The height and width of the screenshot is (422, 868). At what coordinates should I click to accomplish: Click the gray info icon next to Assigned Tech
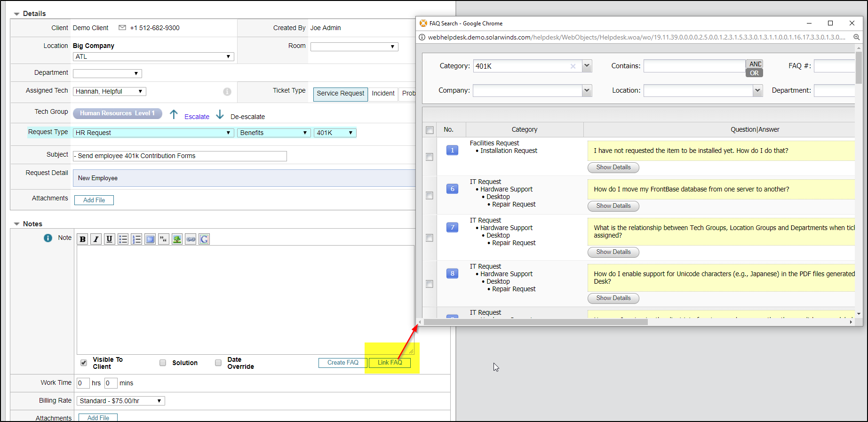(227, 92)
